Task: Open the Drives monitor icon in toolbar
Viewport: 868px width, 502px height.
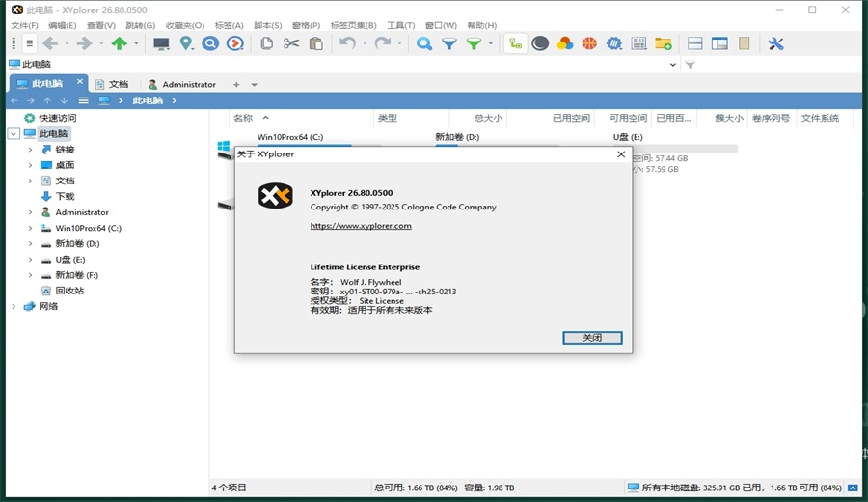Action: (161, 43)
